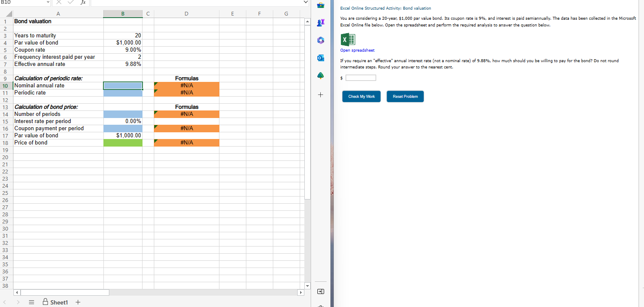Image resolution: width=644 pixels, height=307 pixels.
Task: Switch to the Sheet1 tab
Action: [55, 302]
